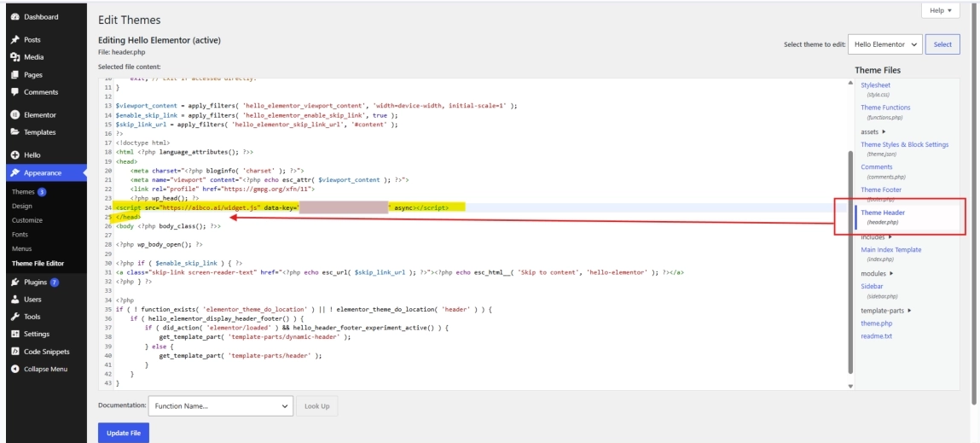The image size is (980, 443).
Task: Click the scroll-down arrow of code editor
Action: coord(850,386)
